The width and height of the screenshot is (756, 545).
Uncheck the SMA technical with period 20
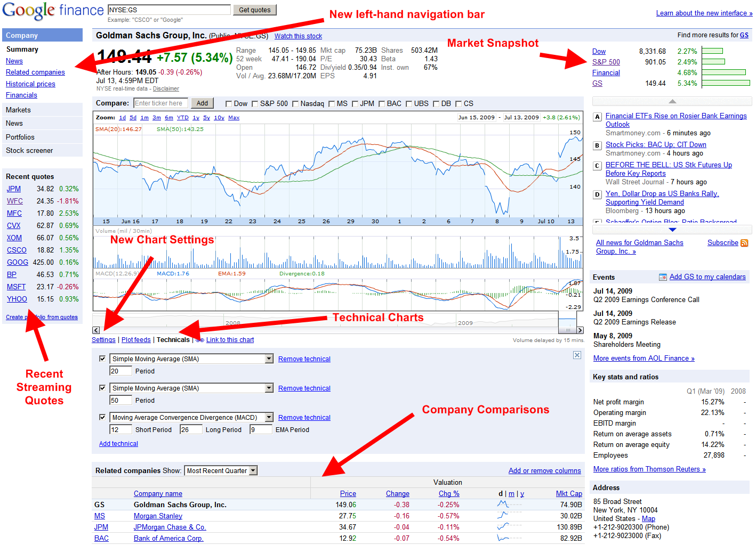pos(102,359)
